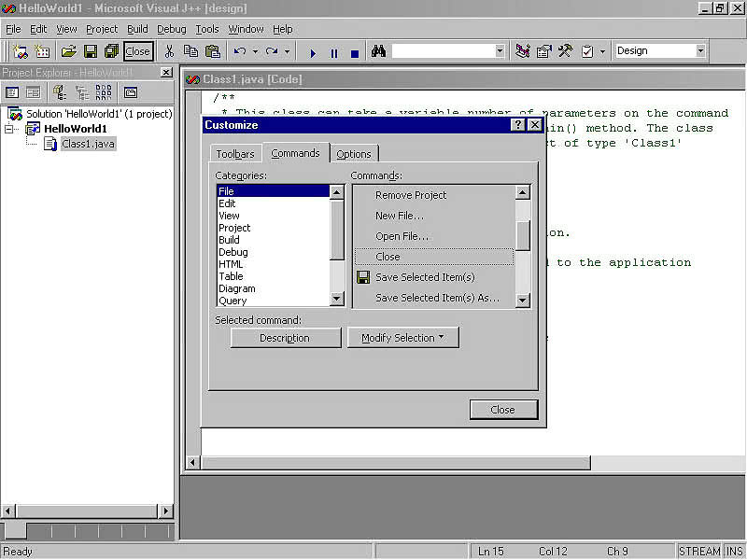
Task: Click the Show All Files icon in Project Explorer
Action: click(60, 92)
